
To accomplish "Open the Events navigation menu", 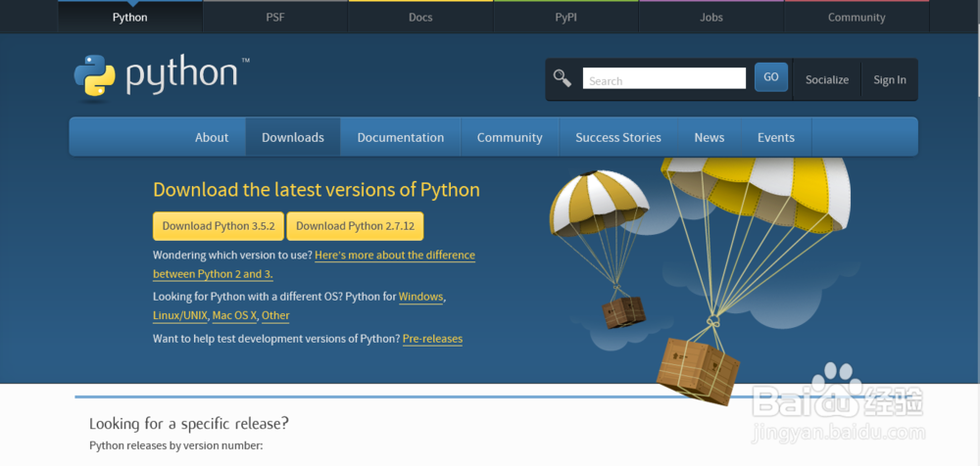I will (775, 137).
